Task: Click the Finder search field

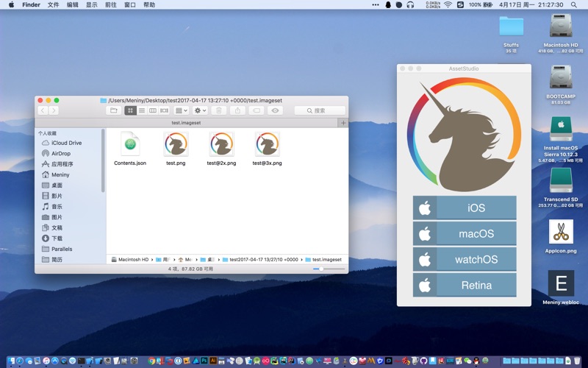Action: [x=320, y=110]
